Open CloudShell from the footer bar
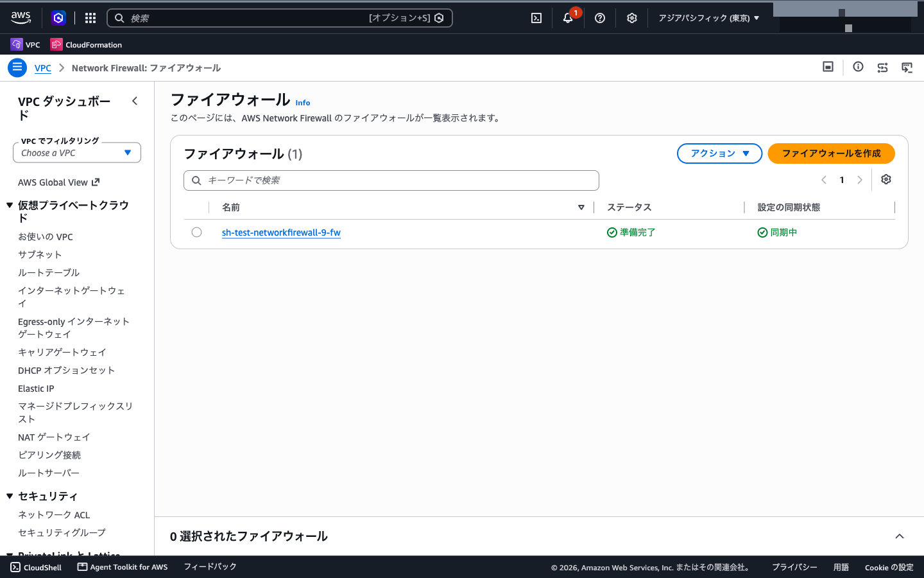924x578 pixels. tap(36, 567)
